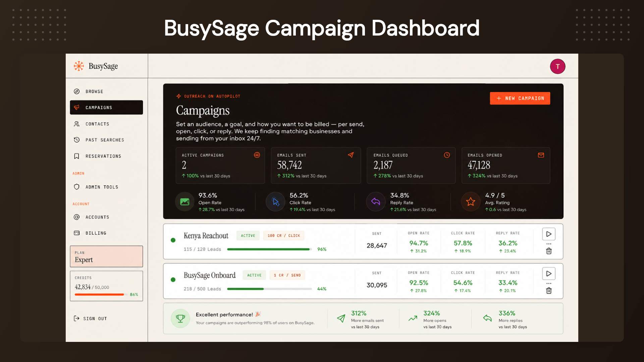Click Kenya Reachout sent count 28,647
Image resolution: width=644 pixels, height=362 pixels.
click(x=377, y=245)
